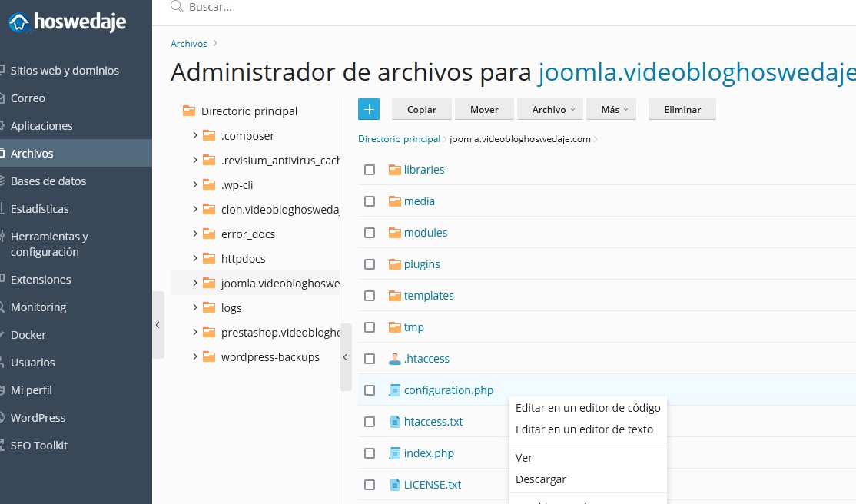Screen dimensions: 856x504
Task: Tick the templates folder checkbox
Action: click(370, 296)
